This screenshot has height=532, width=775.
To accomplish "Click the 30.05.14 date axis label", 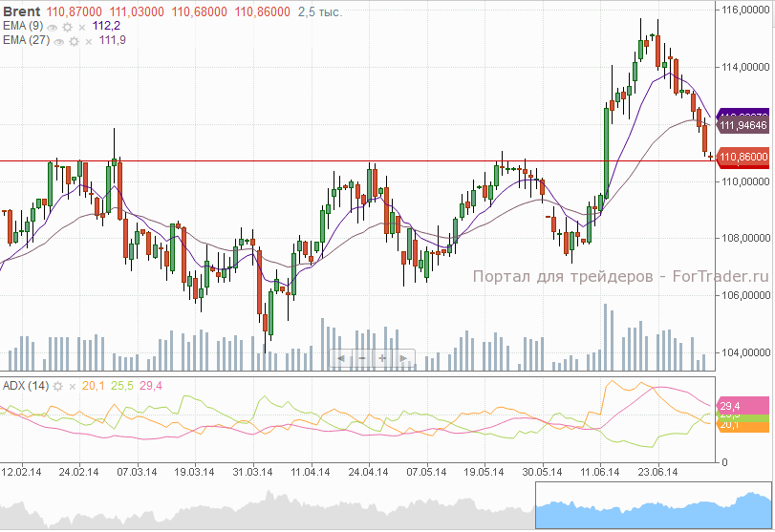I will tap(542, 472).
